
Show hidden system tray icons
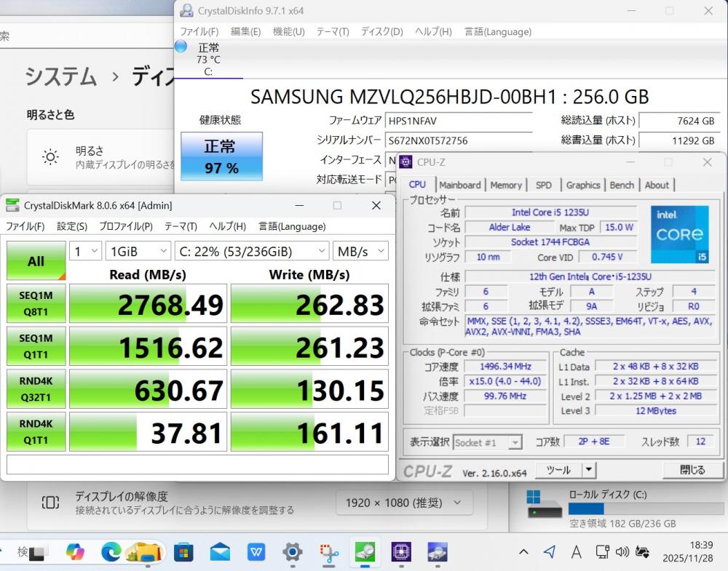tap(523, 552)
